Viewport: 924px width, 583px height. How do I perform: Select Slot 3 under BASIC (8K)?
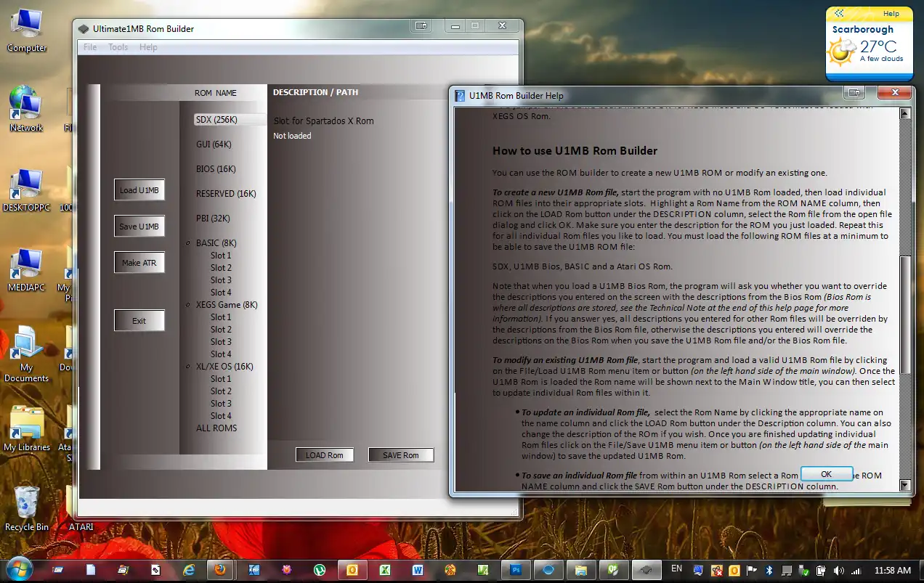221,280
